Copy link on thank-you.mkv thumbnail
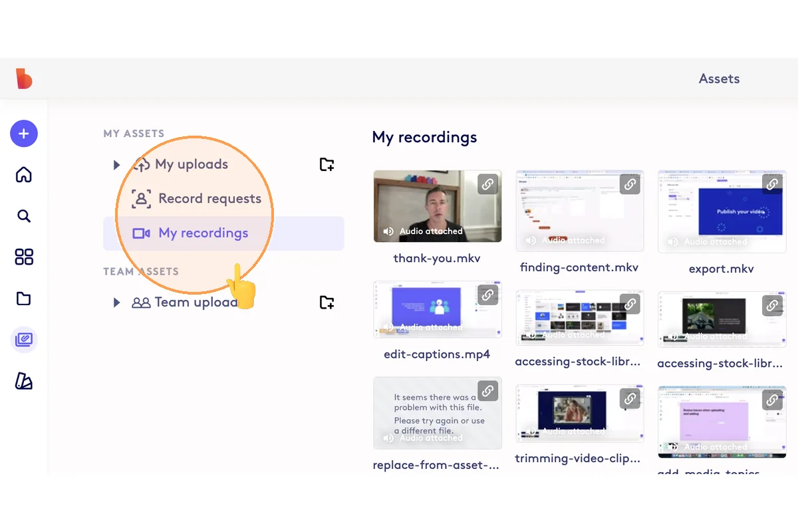798x532 pixels. 487,185
